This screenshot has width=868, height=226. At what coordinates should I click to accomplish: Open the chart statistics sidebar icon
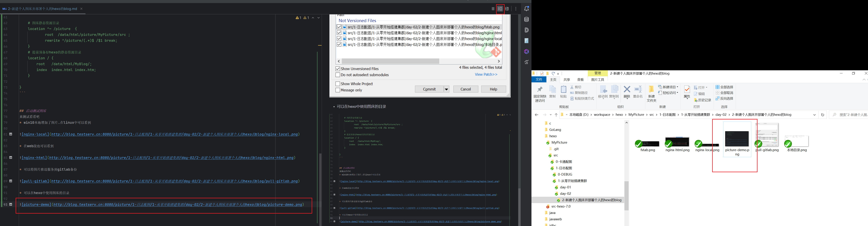click(x=526, y=62)
